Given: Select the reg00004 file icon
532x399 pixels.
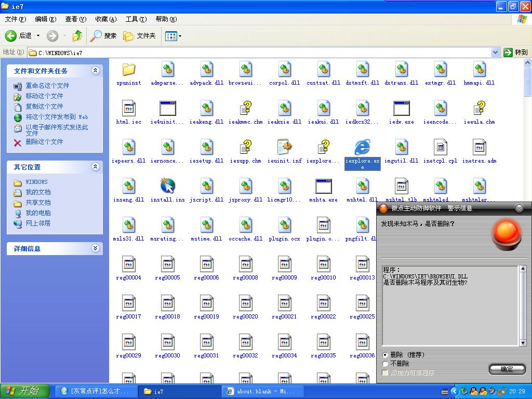Looking at the screenshot, I should (x=129, y=264).
